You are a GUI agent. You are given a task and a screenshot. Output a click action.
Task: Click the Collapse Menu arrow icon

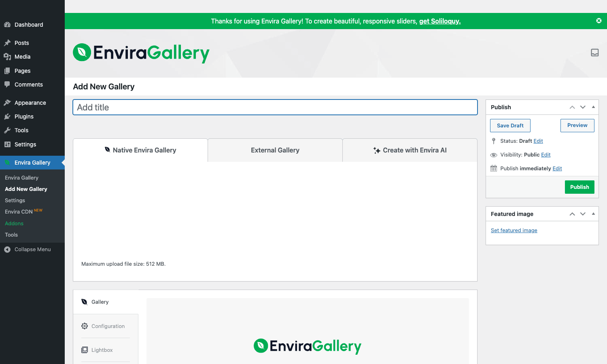click(x=7, y=250)
